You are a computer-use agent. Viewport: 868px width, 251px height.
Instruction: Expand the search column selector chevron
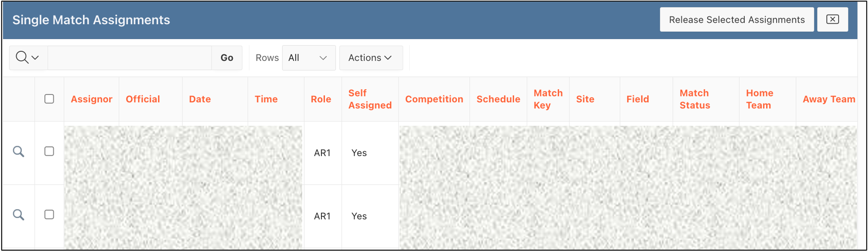coord(35,58)
